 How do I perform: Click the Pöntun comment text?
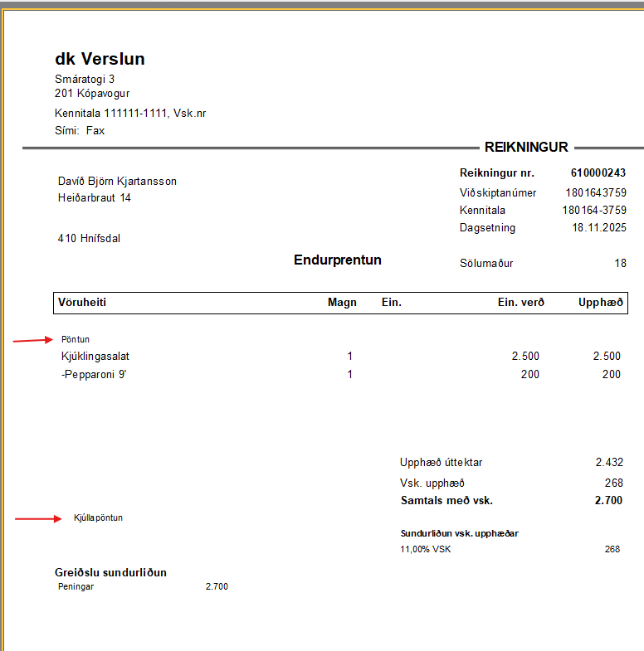click(76, 339)
